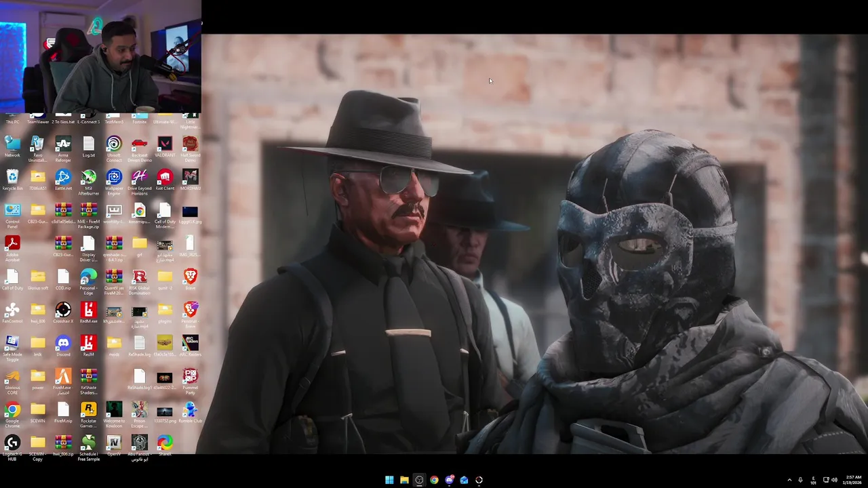Open the Windows Start menu
The width and height of the screenshot is (868, 488).
[x=389, y=480]
